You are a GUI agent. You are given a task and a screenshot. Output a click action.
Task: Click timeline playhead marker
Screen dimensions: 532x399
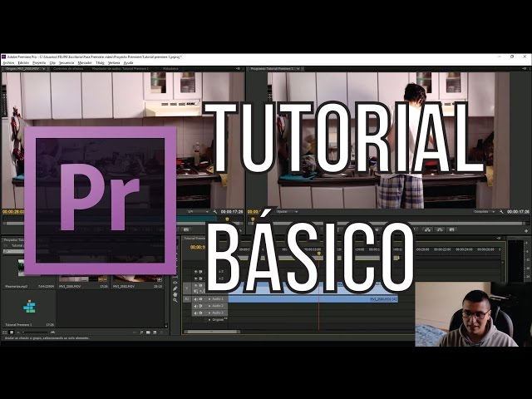319,253
